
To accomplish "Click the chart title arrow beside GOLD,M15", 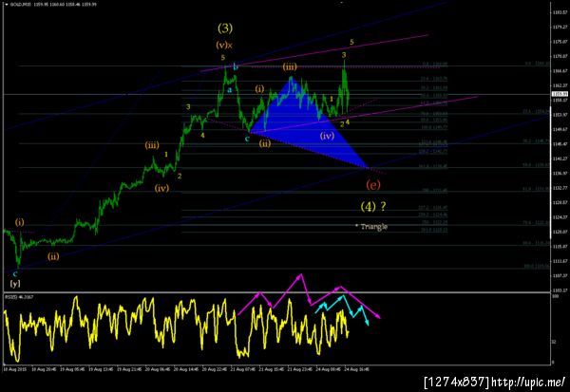I will (x=7, y=5).
